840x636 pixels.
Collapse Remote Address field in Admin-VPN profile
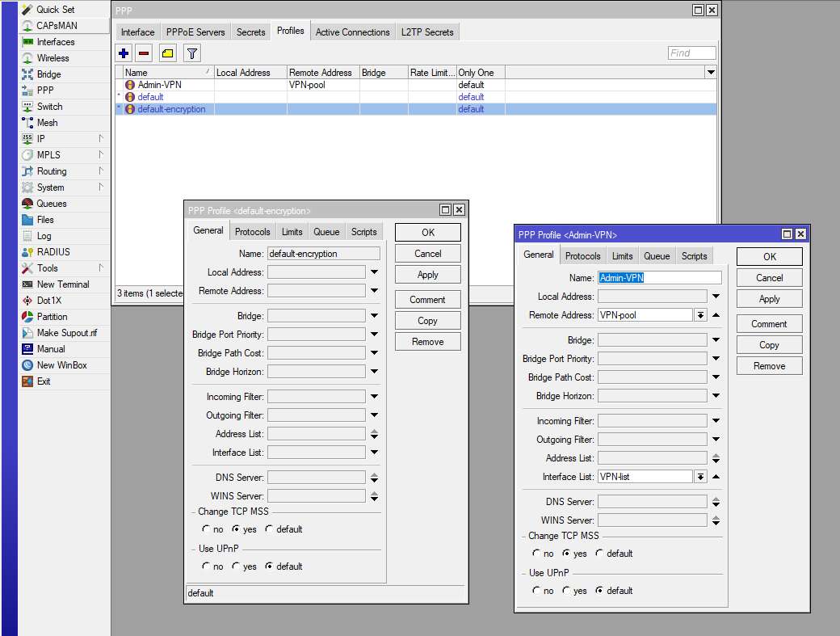[x=716, y=315]
